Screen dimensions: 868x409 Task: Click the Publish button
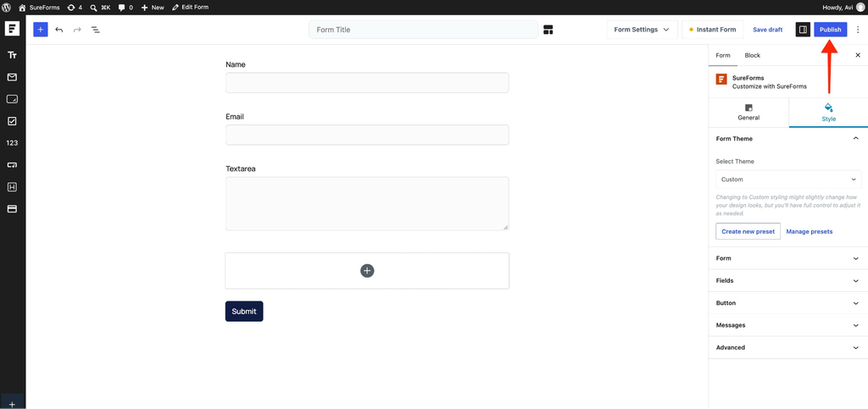click(831, 30)
